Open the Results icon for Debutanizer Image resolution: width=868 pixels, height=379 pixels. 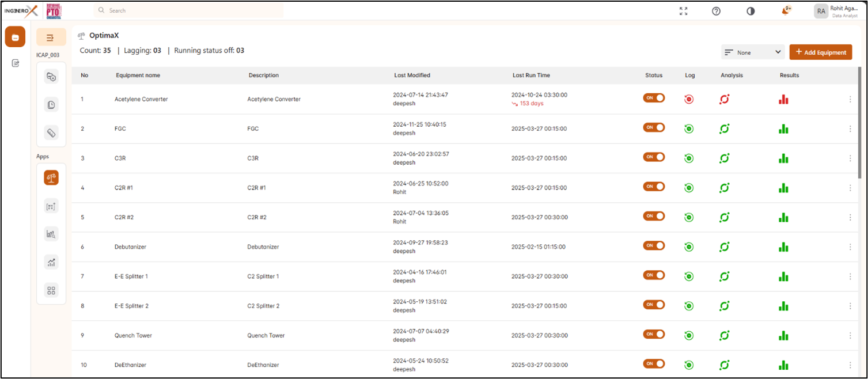(x=783, y=247)
